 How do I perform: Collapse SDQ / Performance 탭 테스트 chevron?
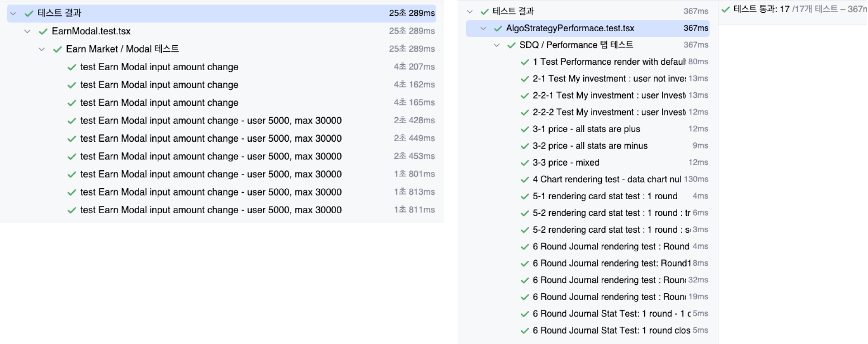(x=496, y=45)
